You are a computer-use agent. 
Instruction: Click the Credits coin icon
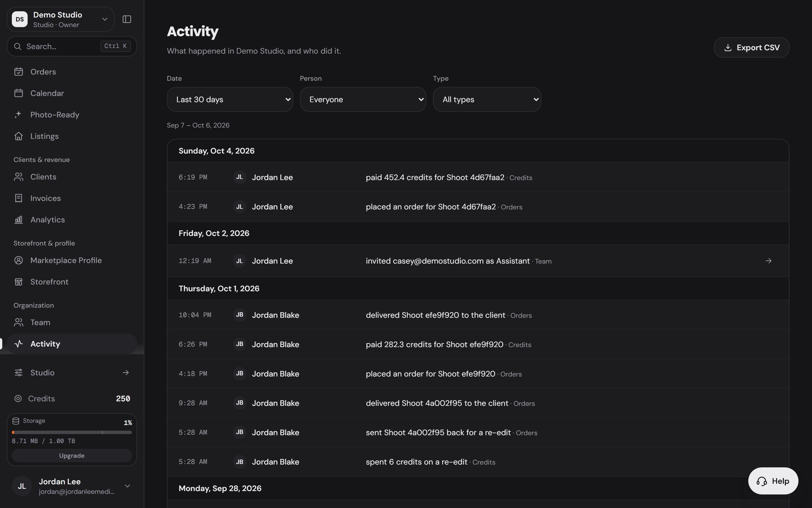(18, 398)
